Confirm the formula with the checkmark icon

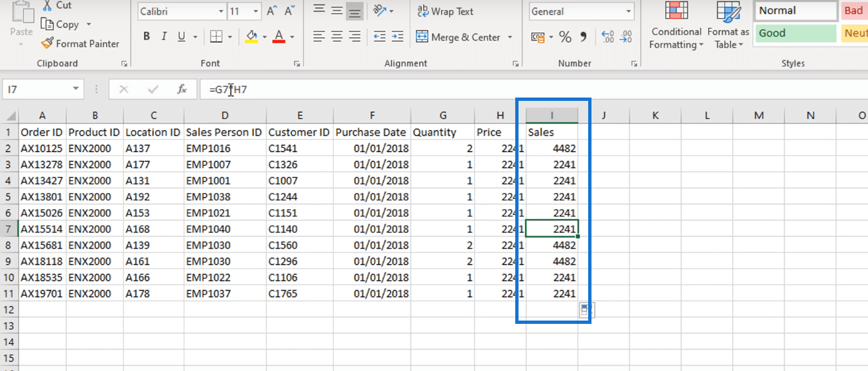coord(153,89)
